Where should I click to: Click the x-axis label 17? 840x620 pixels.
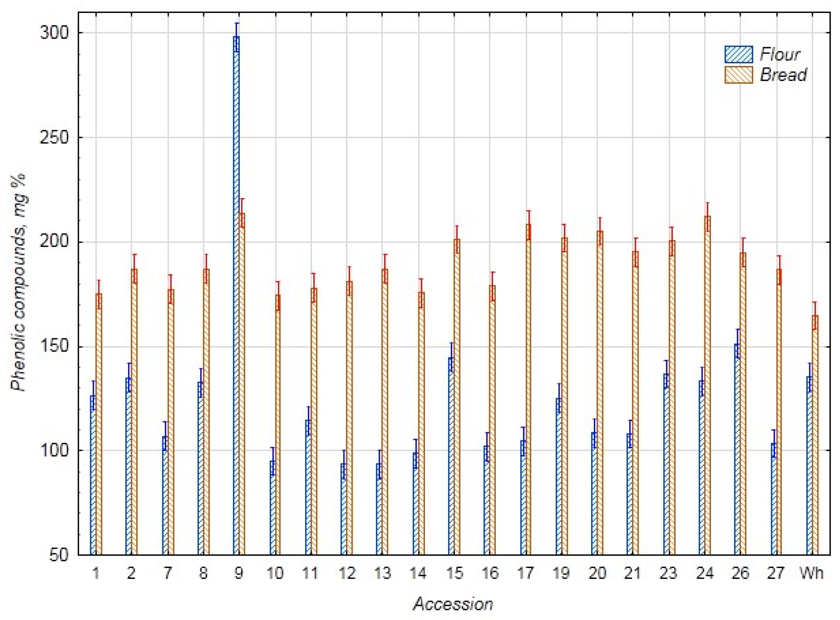[x=526, y=573]
